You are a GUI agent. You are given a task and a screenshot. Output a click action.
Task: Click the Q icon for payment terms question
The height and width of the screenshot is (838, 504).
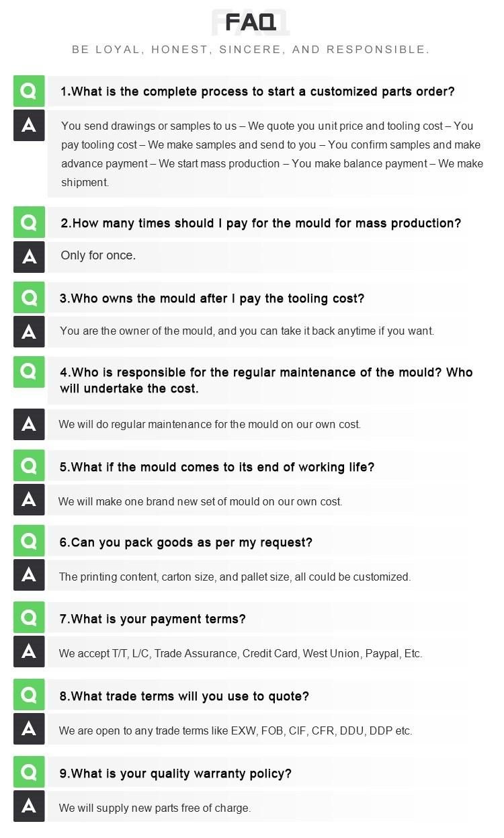point(29,618)
